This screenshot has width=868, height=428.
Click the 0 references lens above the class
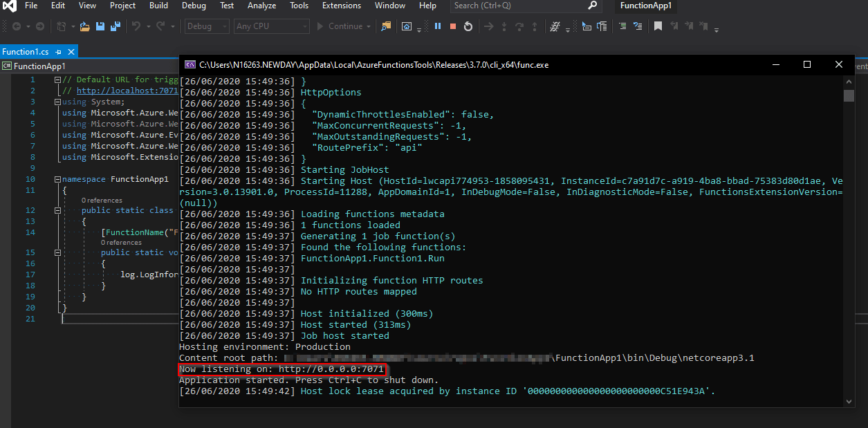tap(102, 201)
